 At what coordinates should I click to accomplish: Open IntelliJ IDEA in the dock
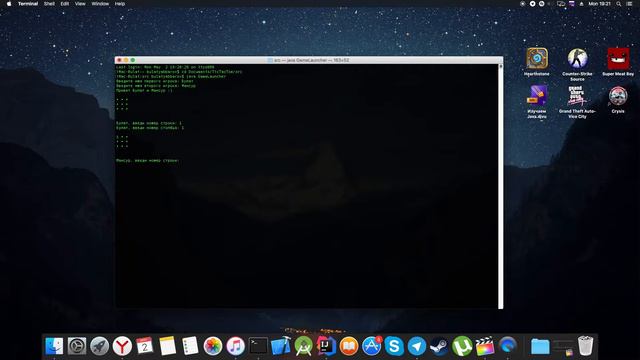326,346
